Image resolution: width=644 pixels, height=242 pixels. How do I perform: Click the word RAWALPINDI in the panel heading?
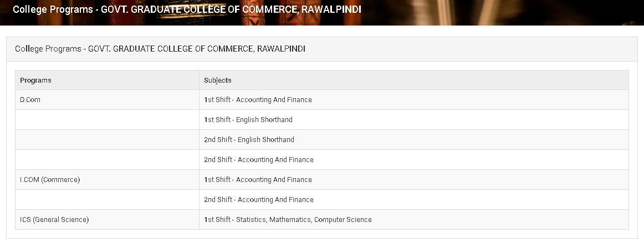coord(282,49)
